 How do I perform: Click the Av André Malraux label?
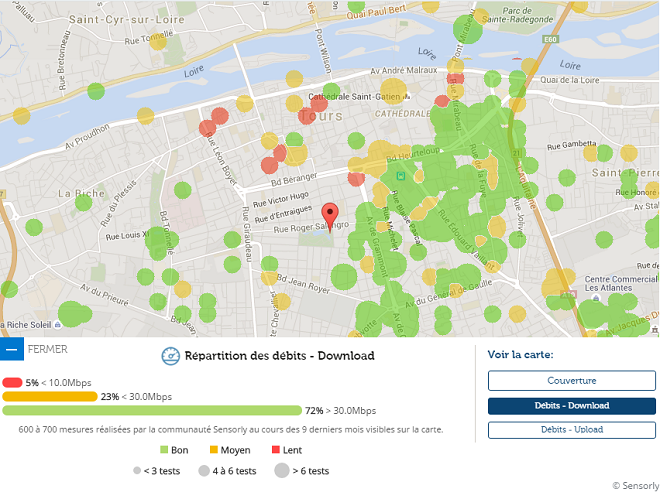point(404,71)
